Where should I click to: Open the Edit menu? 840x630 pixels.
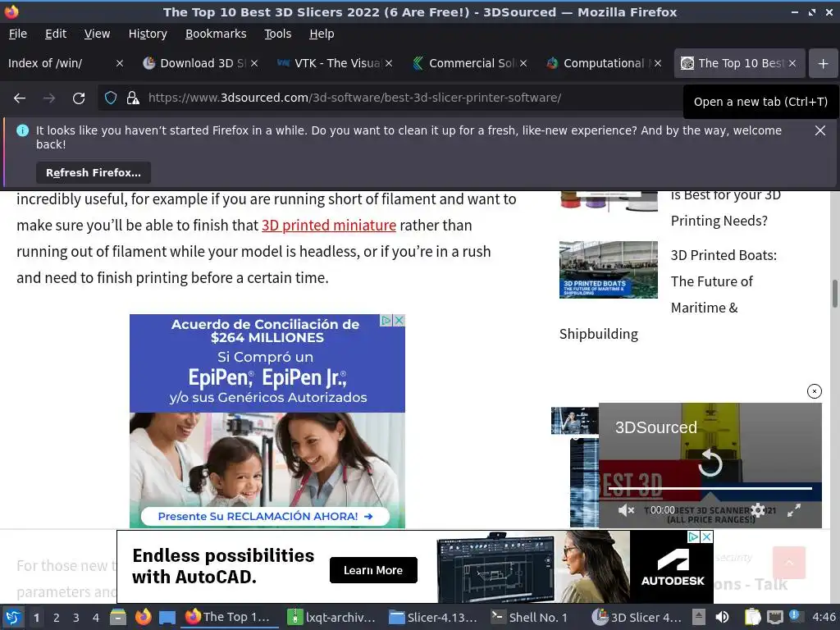(56, 34)
